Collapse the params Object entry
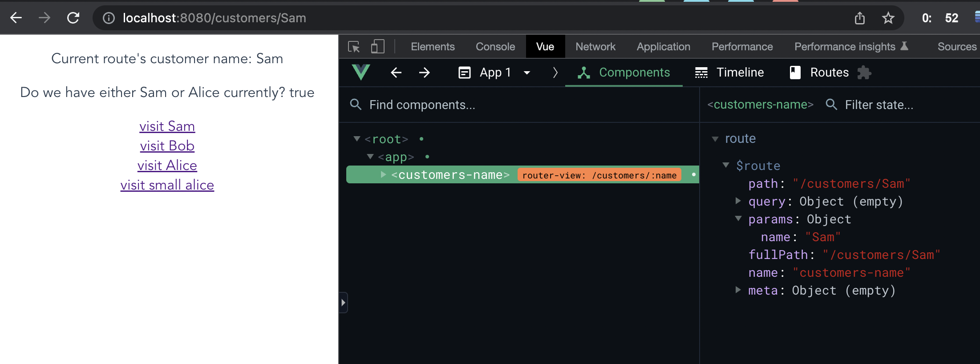The image size is (980, 364). [738, 218]
